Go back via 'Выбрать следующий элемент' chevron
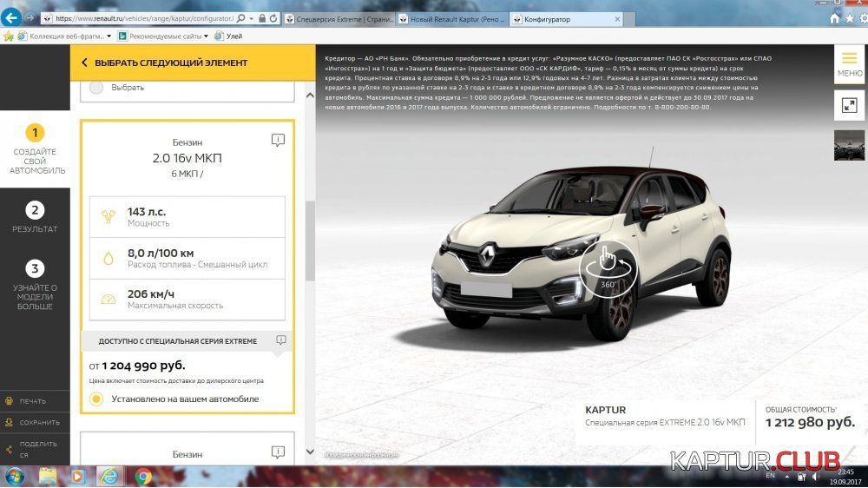The image size is (868, 488). pyautogui.click(x=84, y=63)
